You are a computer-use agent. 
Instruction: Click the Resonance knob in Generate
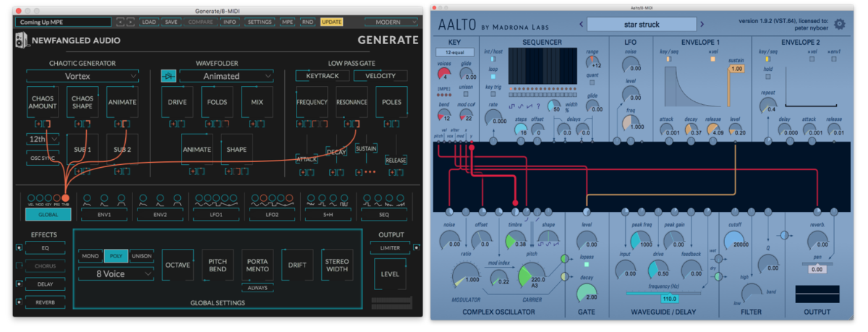tap(352, 103)
